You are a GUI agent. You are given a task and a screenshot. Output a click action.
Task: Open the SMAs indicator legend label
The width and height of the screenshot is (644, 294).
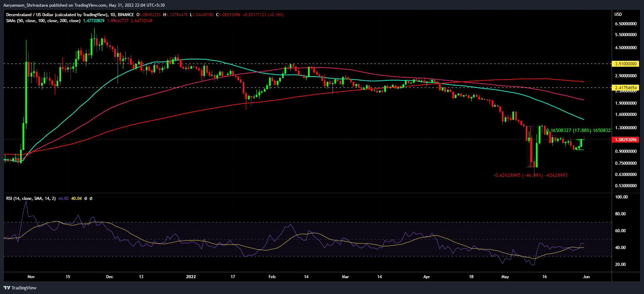[x=43, y=21]
